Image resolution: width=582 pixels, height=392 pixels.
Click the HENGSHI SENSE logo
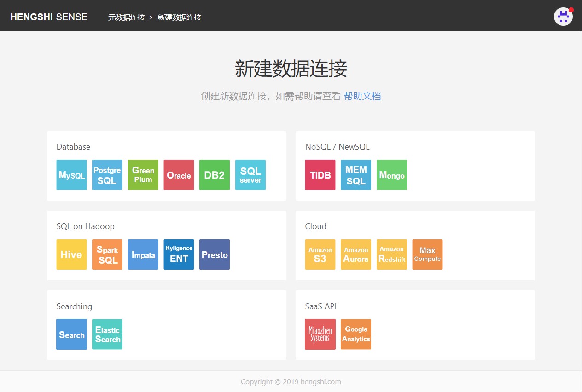click(49, 17)
